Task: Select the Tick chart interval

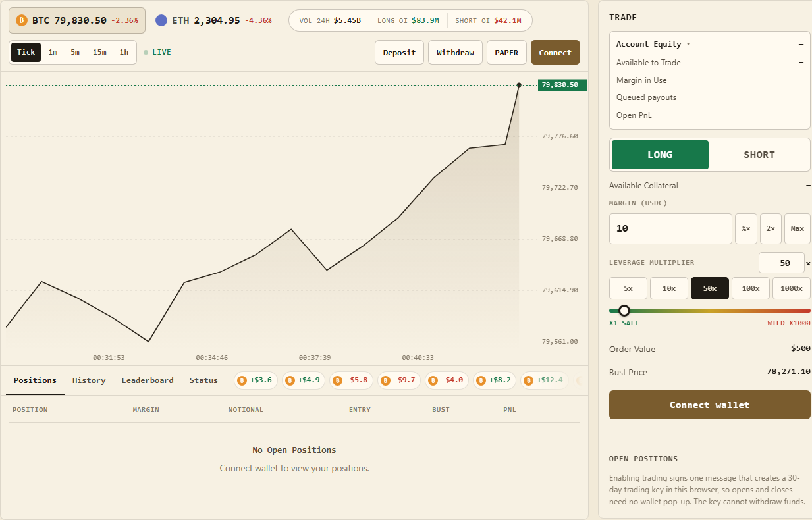Action: (x=26, y=52)
